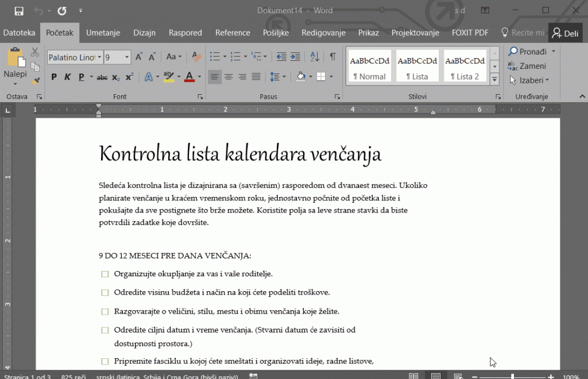This screenshot has width=588, height=379.
Task: Open the font size dropdown
Action: 127,57
